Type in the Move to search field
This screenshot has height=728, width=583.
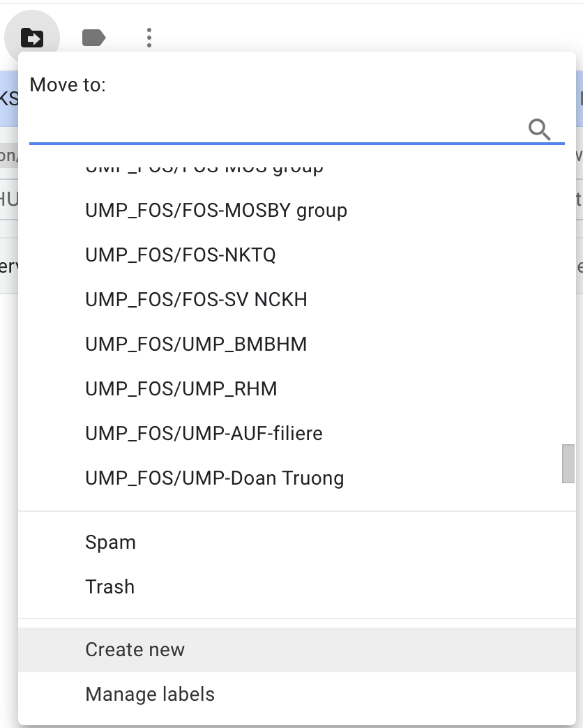click(275, 129)
